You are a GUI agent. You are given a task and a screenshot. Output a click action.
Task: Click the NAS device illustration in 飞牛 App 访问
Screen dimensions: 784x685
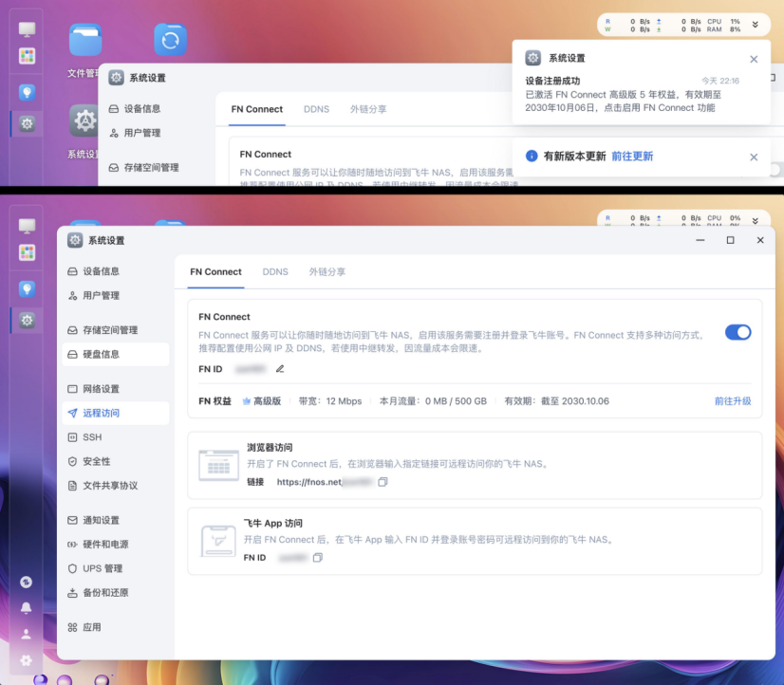218,541
